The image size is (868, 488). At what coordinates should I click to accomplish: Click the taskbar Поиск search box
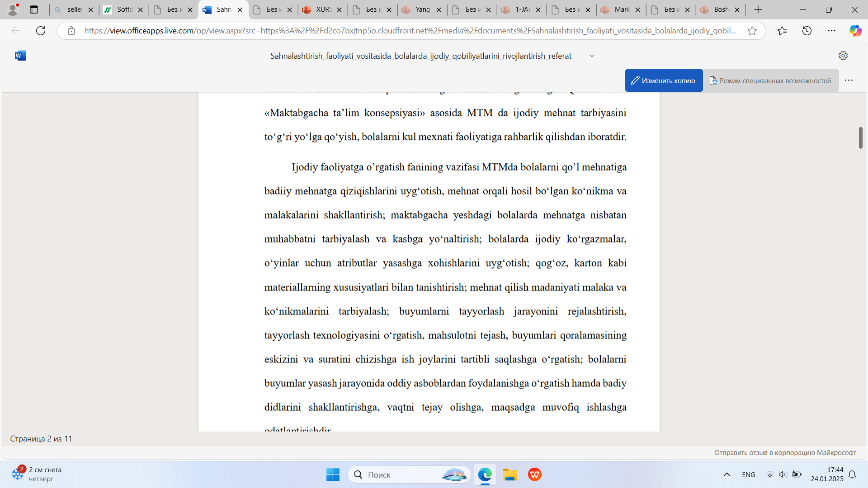pyautogui.click(x=409, y=474)
